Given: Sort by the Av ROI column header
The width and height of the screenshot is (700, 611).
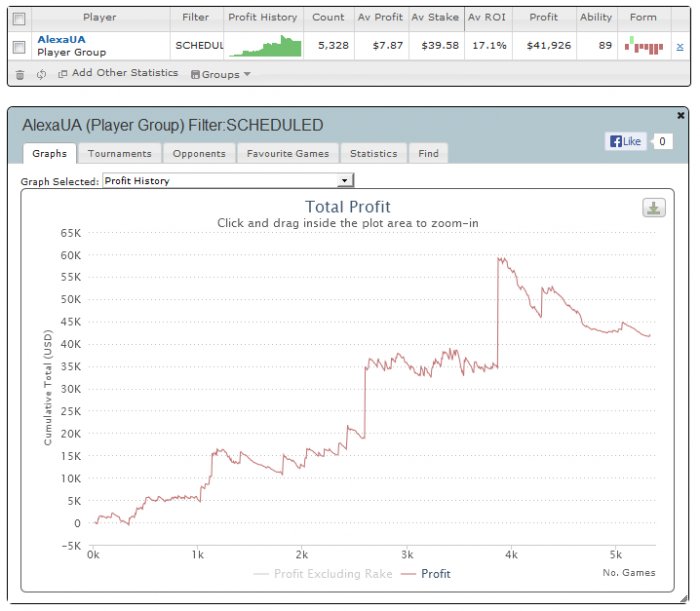Looking at the screenshot, I should click(x=487, y=17).
